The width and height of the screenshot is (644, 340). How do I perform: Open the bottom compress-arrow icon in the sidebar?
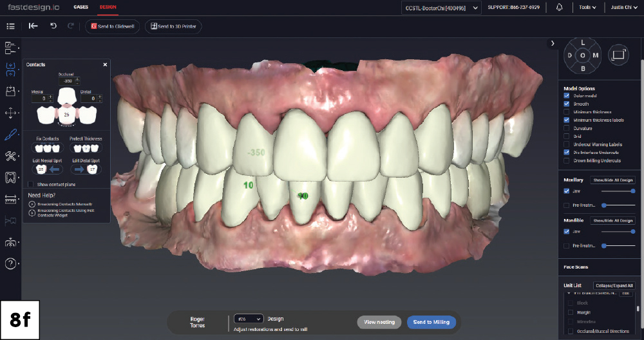coord(11,242)
